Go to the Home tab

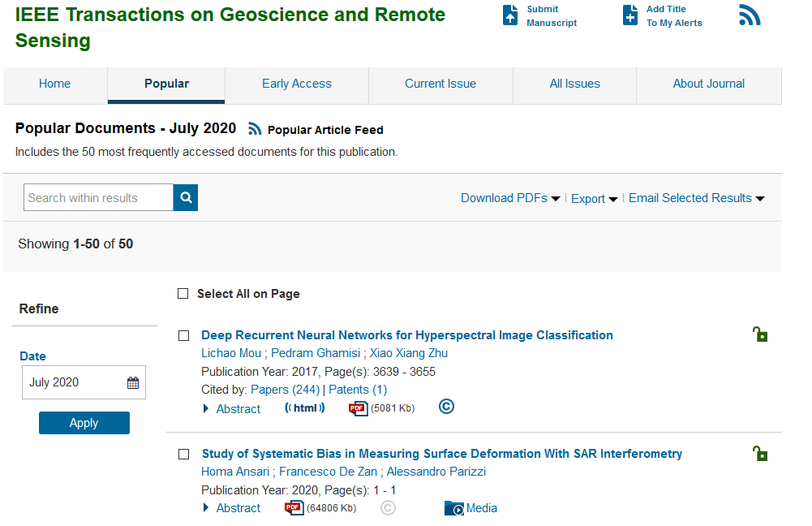pos(55,84)
